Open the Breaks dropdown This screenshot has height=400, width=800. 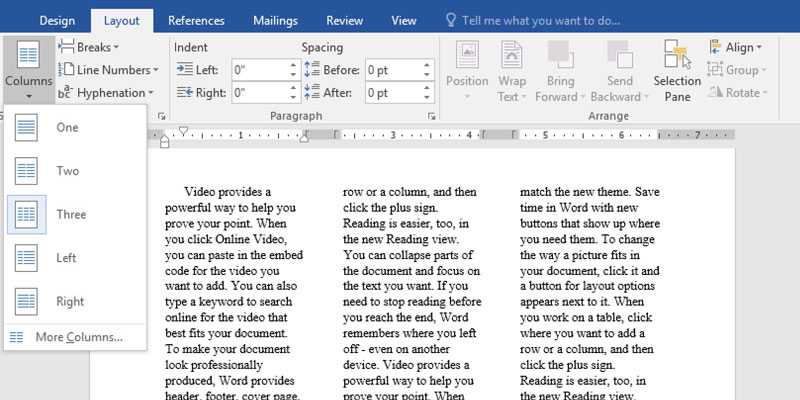[x=90, y=47]
